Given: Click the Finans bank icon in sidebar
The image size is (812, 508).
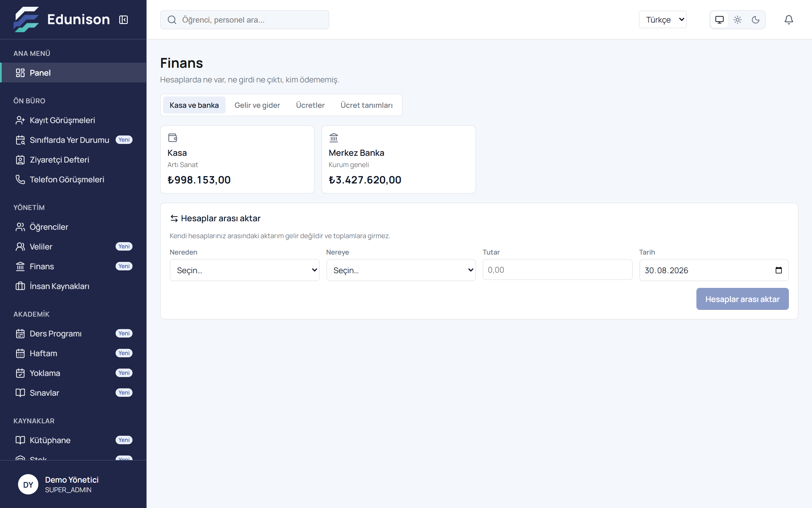Looking at the screenshot, I should point(20,266).
